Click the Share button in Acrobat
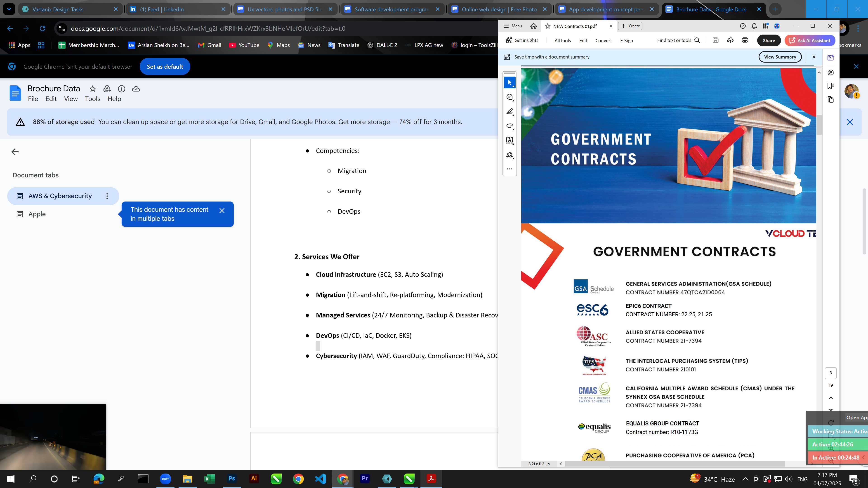The image size is (868, 488). click(769, 40)
